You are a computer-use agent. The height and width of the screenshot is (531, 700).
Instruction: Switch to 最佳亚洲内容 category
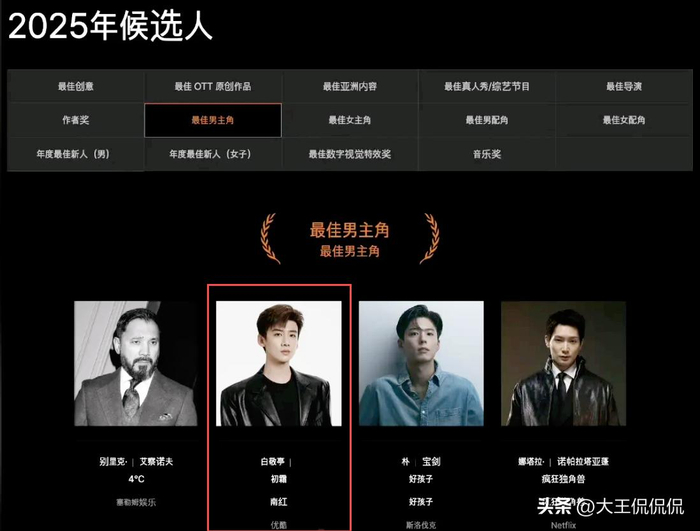[350, 86]
